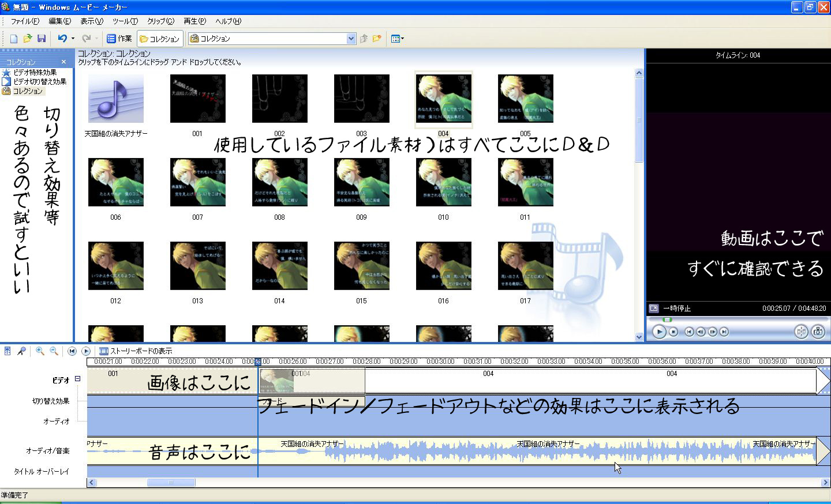Toggle the コレクション pane button

(160, 39)
